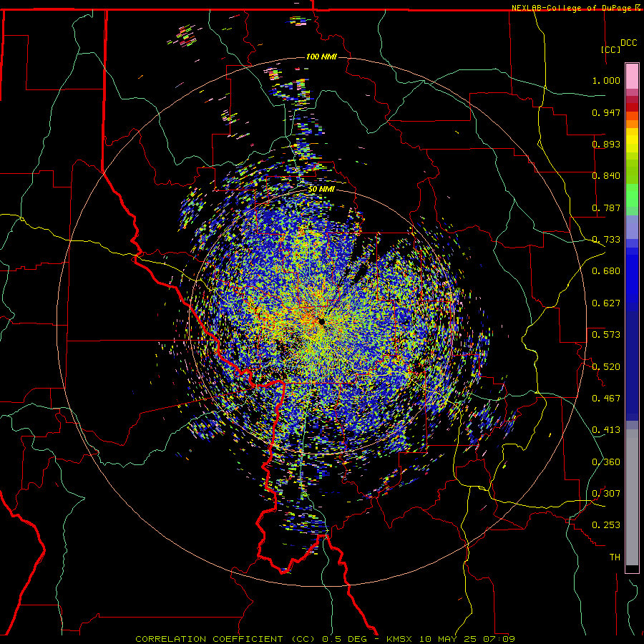
Task: Select the 0.733 legend value
Action: pos(606,240)
